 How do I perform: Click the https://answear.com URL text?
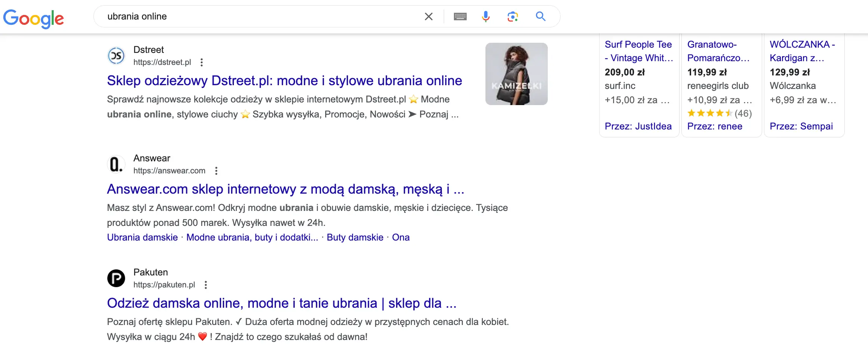tap(169, 171)
